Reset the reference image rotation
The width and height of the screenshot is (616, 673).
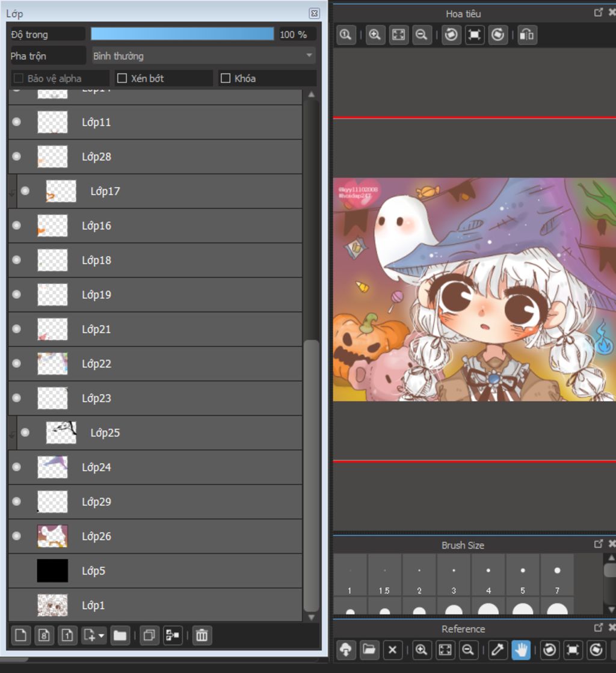point(573,650)
